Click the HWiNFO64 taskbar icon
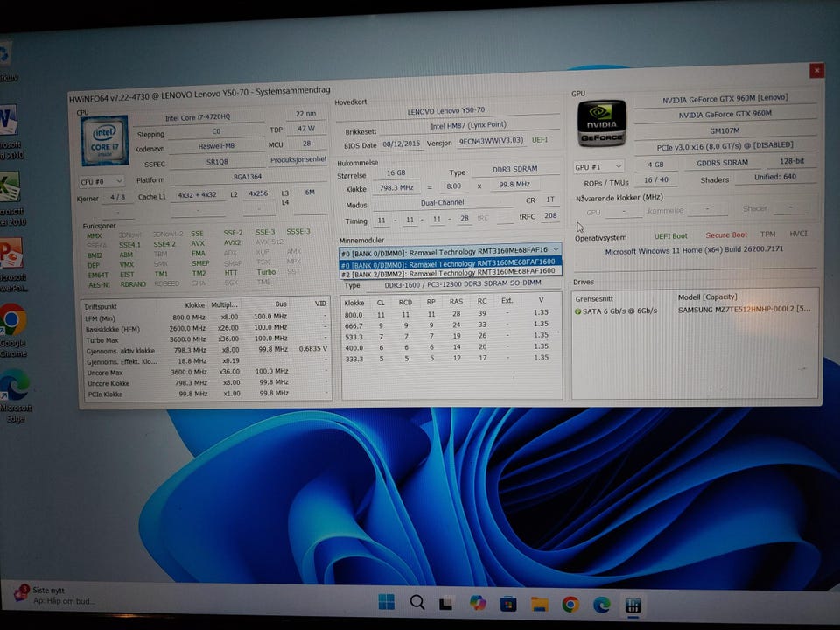This screenshot has width=840, height=630. point(633,605)
